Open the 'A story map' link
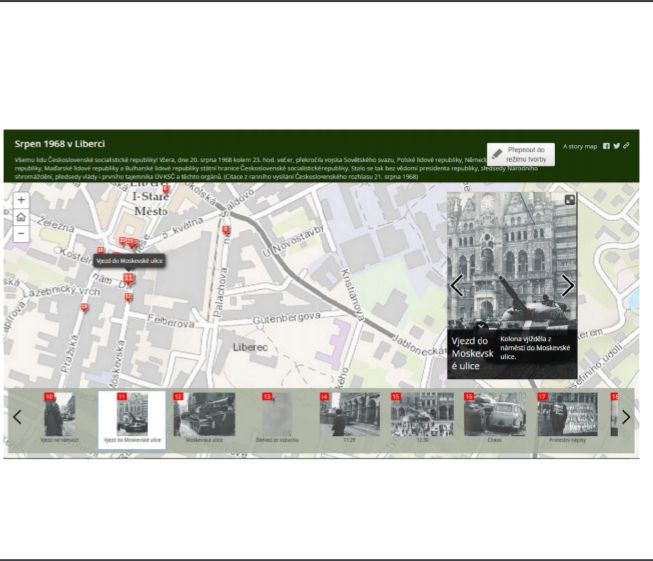The image size is (653, 561). [x=580, y=146]
